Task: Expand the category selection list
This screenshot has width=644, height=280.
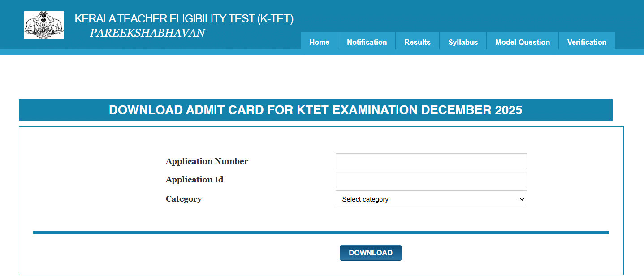Action: pyautogui.click(x=430, y=199)
